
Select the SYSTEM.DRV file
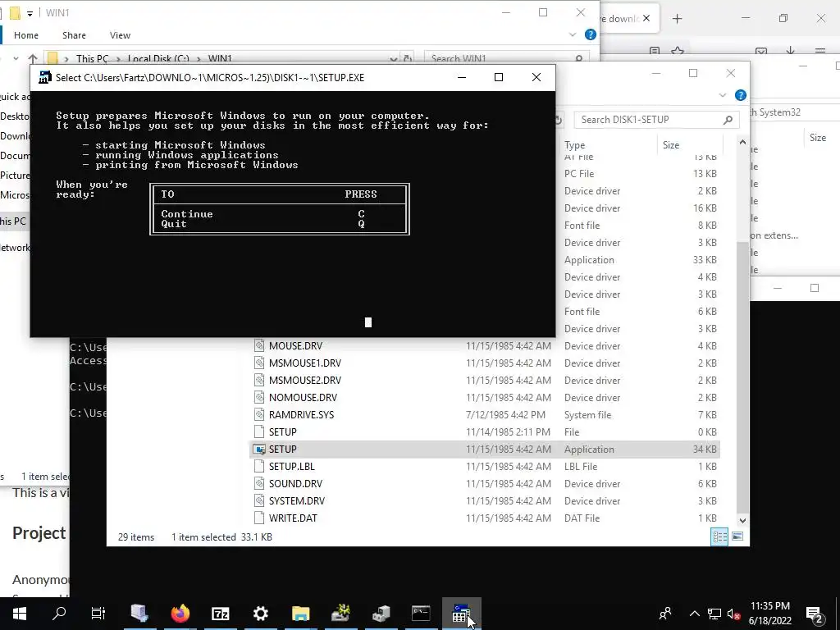tap(296, 501)
